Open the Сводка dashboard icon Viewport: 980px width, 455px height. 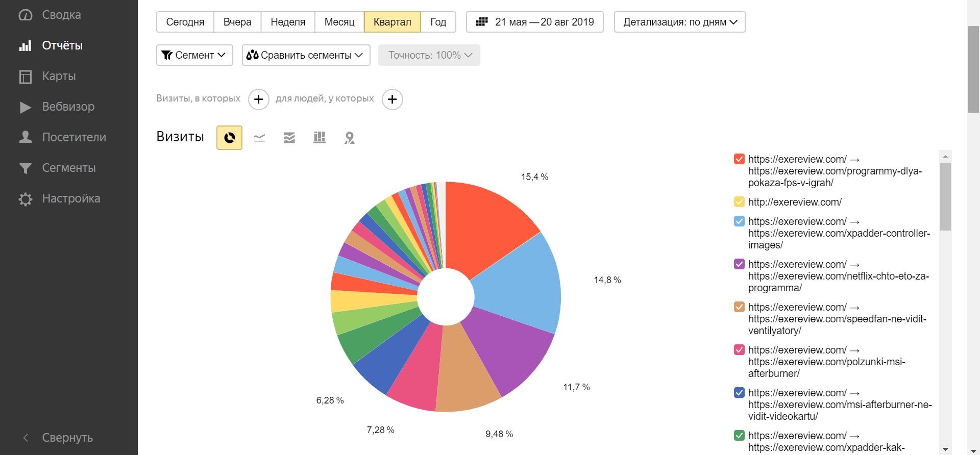click(x=26, y=15)
